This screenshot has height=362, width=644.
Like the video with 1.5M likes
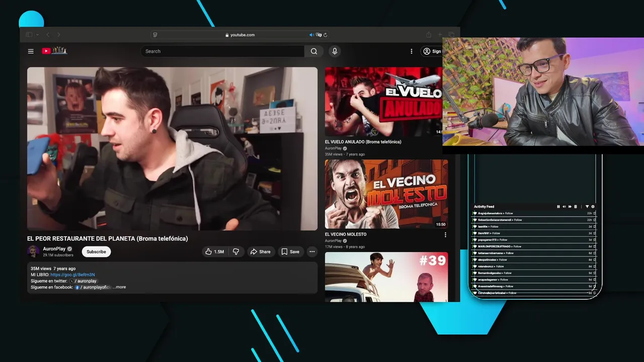[215, 251]
